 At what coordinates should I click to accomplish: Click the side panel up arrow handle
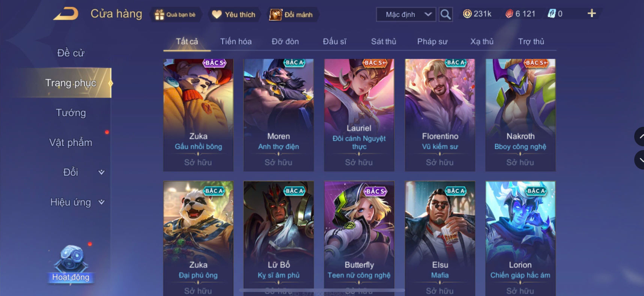[639, 137]
